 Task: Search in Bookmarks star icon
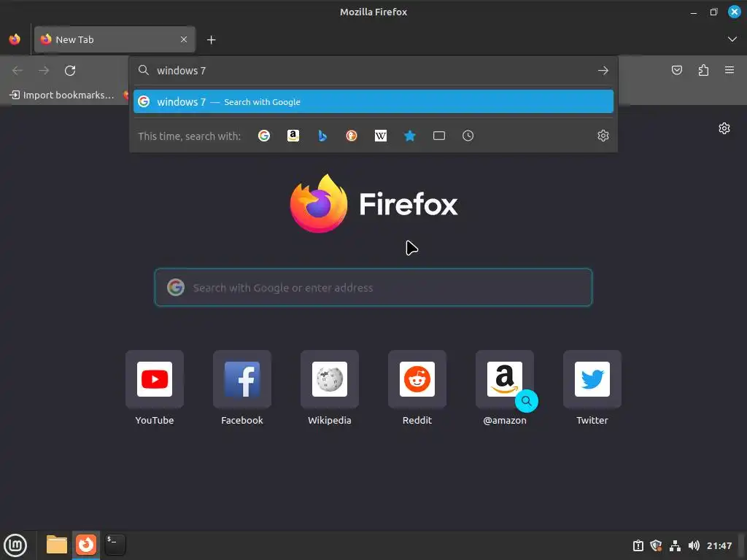pos(410,136)
